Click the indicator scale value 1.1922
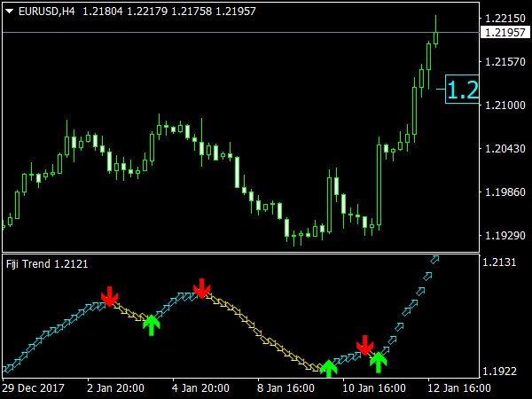 [x=499, y=372]
